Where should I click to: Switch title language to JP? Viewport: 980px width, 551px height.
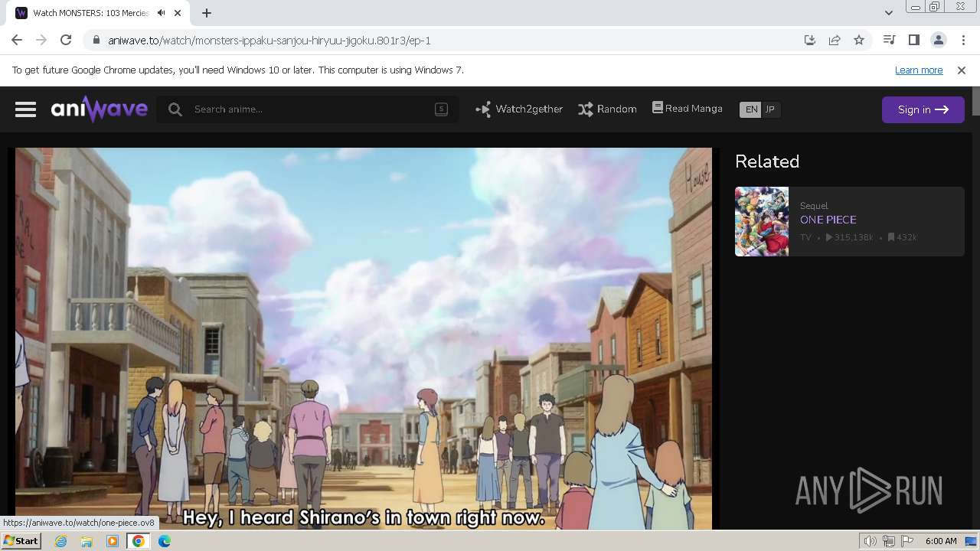point(771,109)
